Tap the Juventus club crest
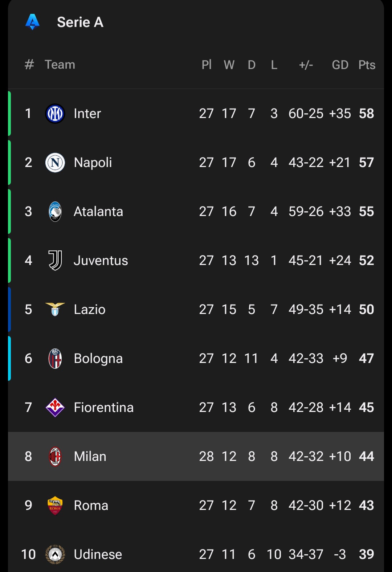Viewport: 392px width, 572px height. pos(55,261)
